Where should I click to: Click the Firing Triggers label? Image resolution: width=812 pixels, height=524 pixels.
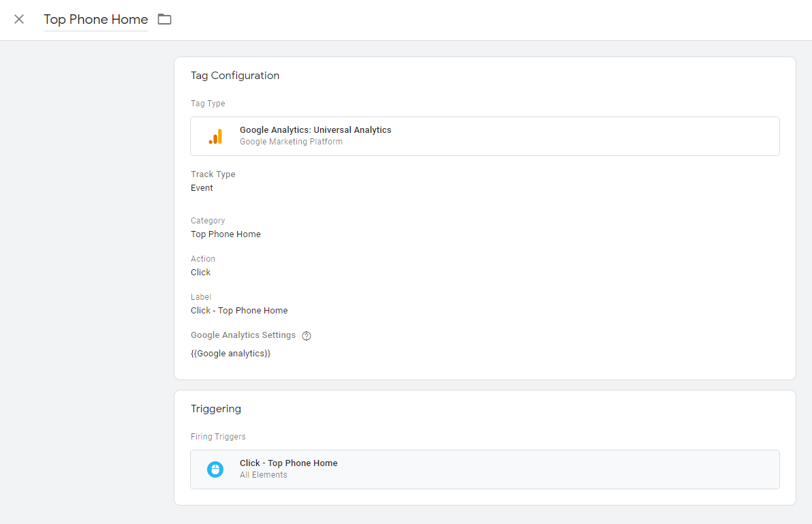tap(218, 437)
